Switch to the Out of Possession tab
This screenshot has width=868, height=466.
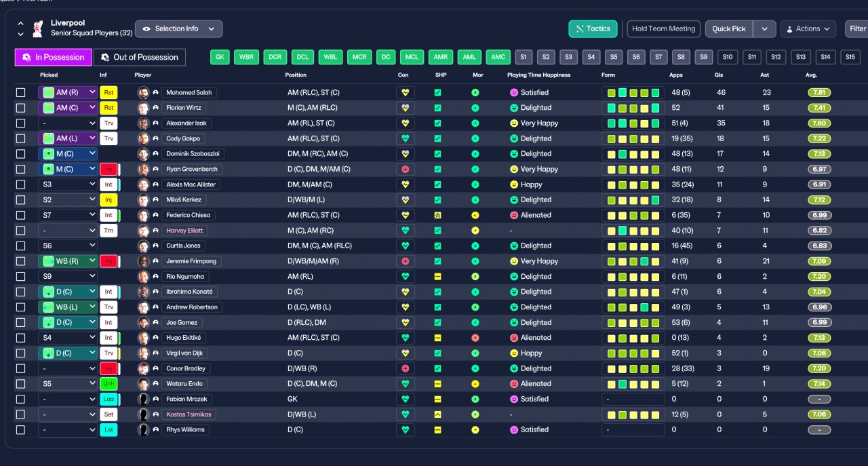pos(139,57)
